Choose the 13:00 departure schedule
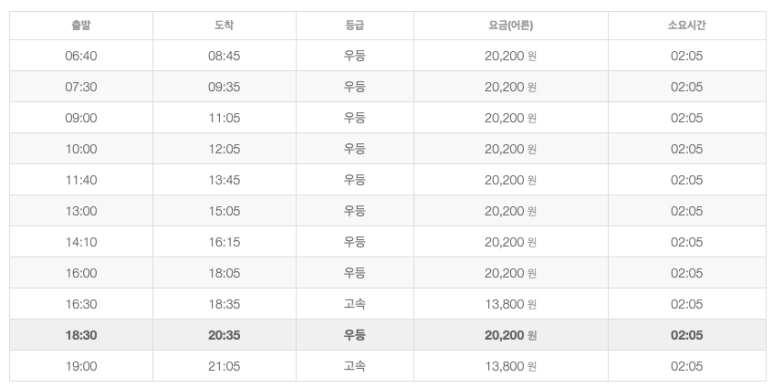The width and height of the screenshot is (773, 388). (x=387, y=211)
